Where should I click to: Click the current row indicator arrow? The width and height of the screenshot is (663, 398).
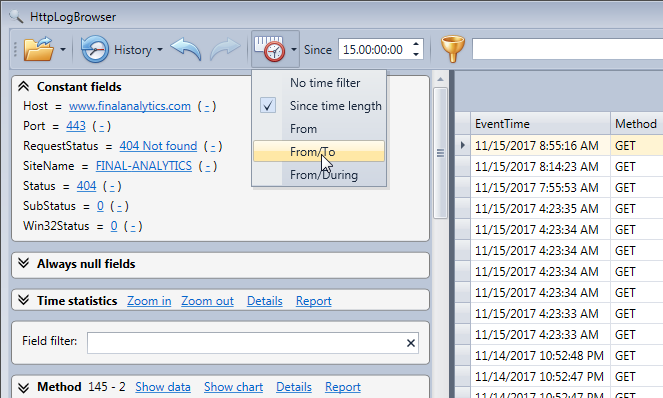[x=463, y=145]
